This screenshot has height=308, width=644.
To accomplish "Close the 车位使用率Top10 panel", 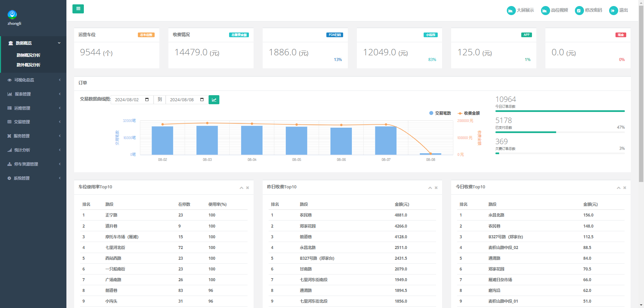I will tap(248, 188).
